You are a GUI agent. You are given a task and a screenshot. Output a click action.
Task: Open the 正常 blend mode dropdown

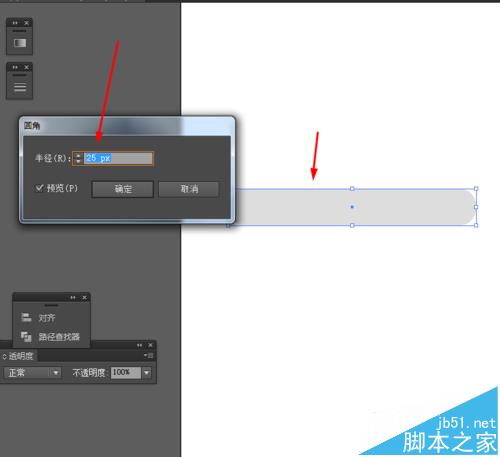pyautogui.click(x=32, y=373)
